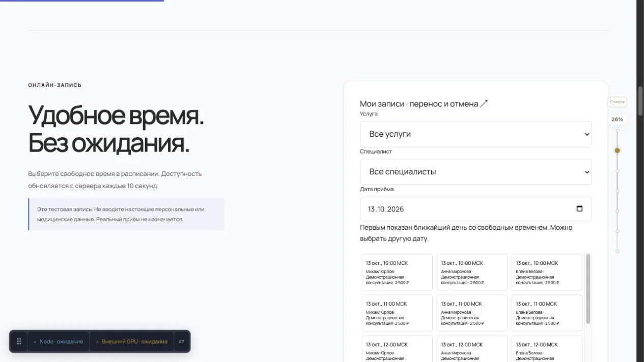Click the Дата приёма field label
Screen dimensions: 644x362
pyautogui.click(x=377, y=189)
